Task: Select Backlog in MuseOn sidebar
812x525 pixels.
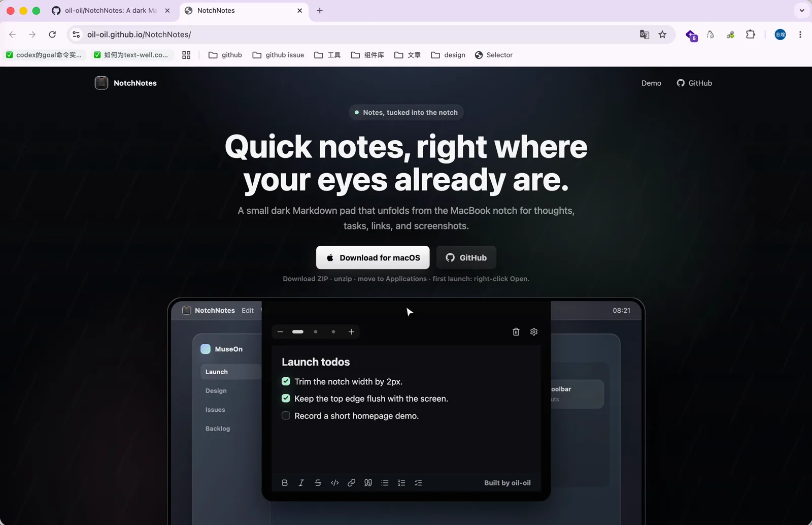Action: click(x=218, y=429)
